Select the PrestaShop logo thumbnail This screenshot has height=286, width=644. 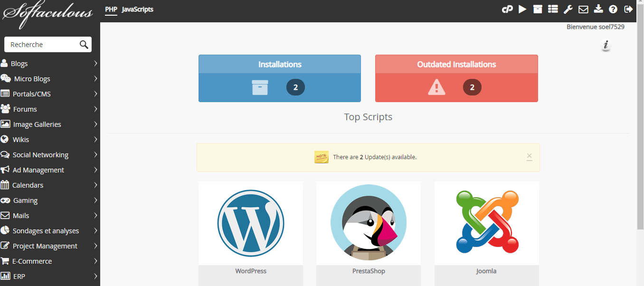coord(369,223)
